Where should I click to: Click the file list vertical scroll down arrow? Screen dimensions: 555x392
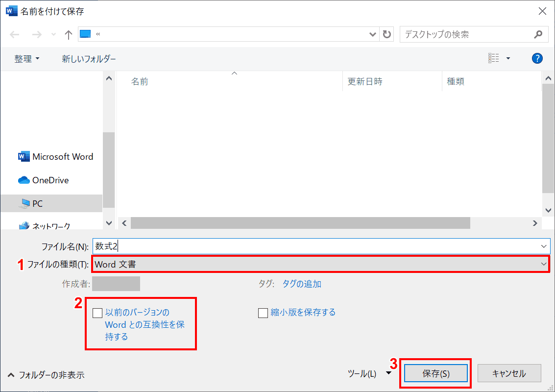point(548,210)
